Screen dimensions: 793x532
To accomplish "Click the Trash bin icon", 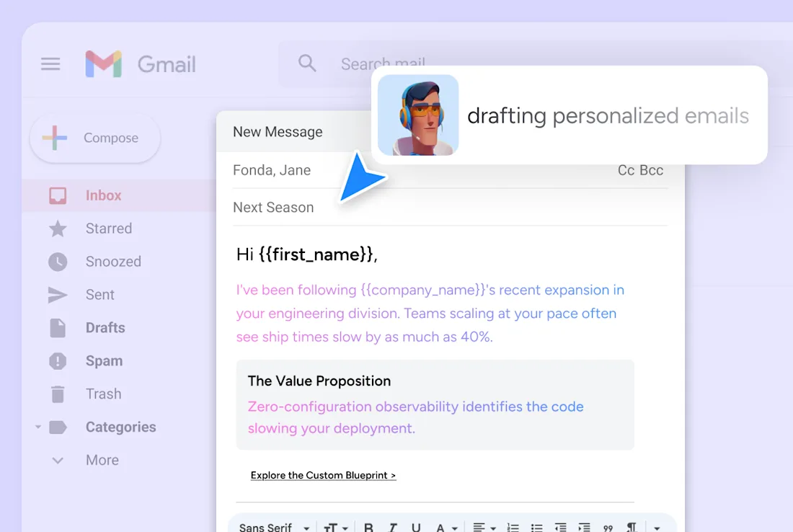I will pyautogui.click(x=58, y=394).
